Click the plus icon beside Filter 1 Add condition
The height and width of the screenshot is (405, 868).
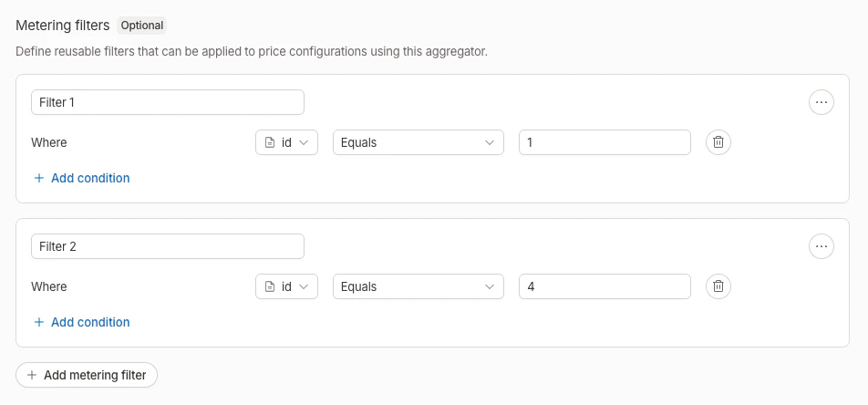[39, 178]
